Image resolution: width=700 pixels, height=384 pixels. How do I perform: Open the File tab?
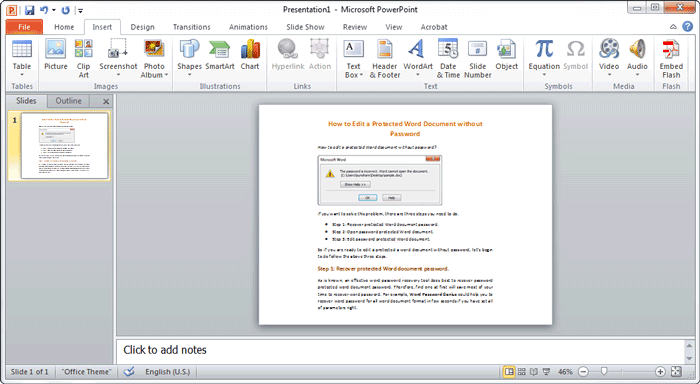24,27
